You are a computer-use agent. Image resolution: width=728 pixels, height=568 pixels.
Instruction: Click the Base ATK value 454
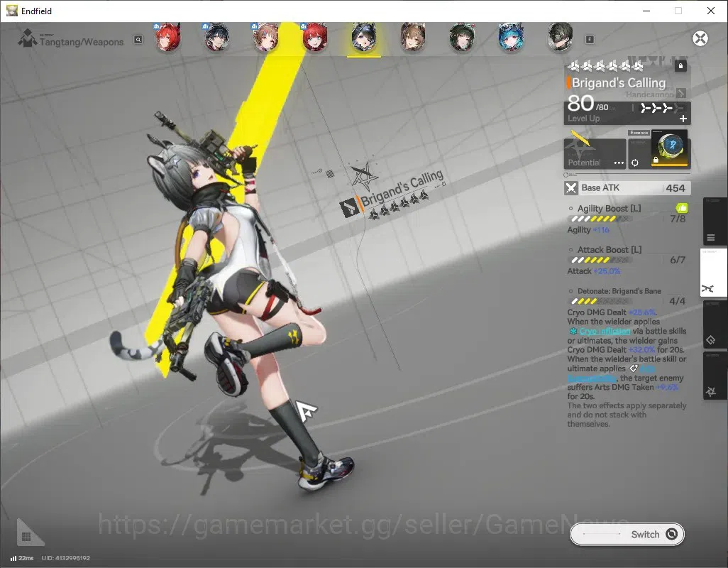[x=675, y=188]
